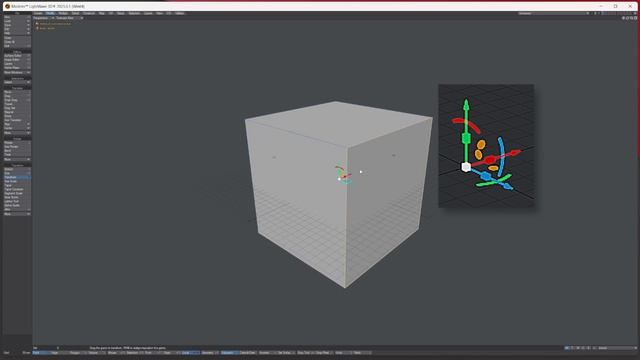The height and width of the screenshot is (360, 640).
Task: Click the Close button in left panel
Action: coord(17,38)
